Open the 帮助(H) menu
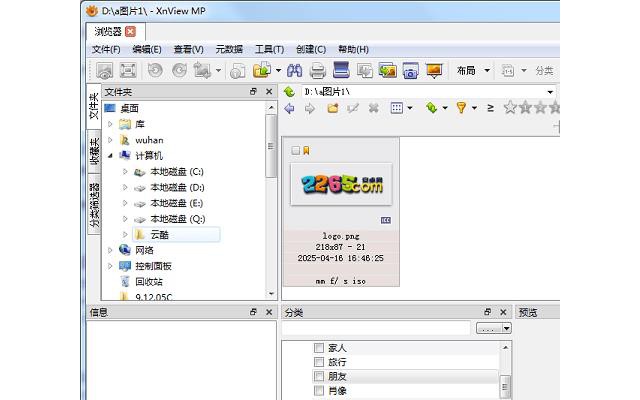This screenshot has width=640, height=400. tap(353, 49)
